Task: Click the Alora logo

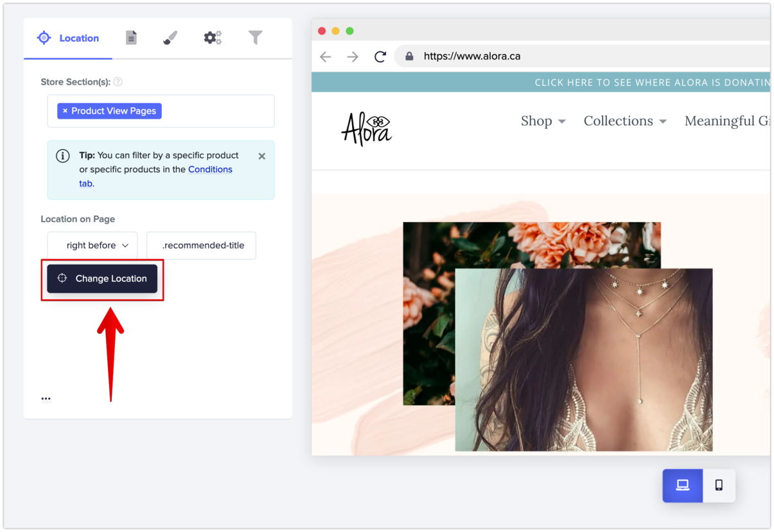Action: [x=366, y=128]
